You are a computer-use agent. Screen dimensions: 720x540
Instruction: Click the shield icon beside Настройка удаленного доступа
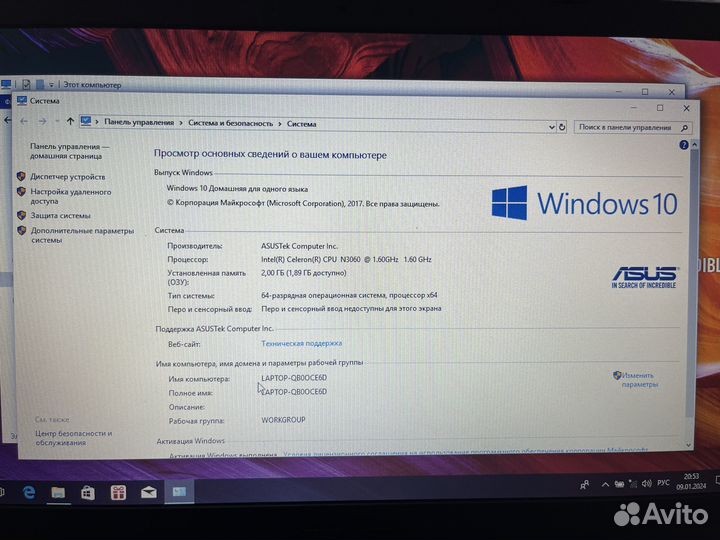tap(21, 191)
